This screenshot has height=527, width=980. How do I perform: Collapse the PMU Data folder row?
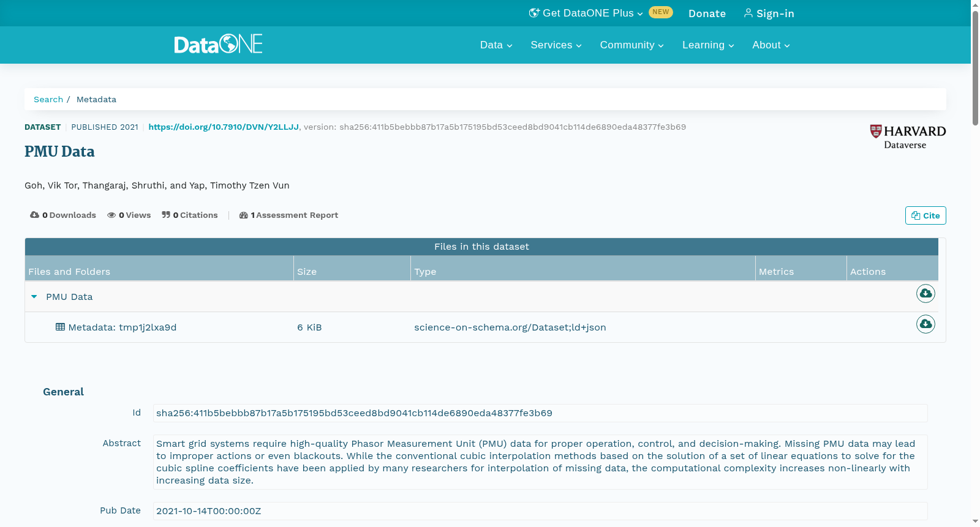coord(34,296)
